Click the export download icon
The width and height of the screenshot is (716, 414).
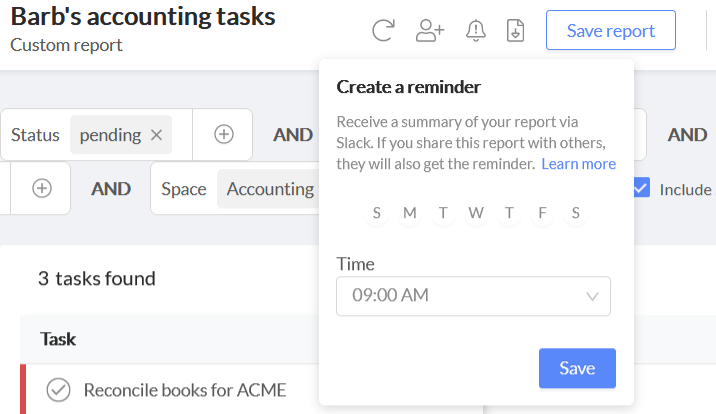516,31
